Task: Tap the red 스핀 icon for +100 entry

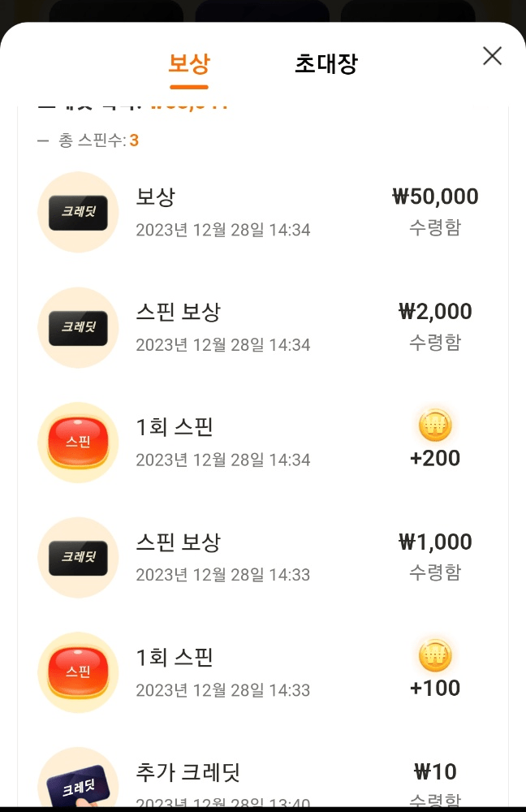Action: coord(78,672)
